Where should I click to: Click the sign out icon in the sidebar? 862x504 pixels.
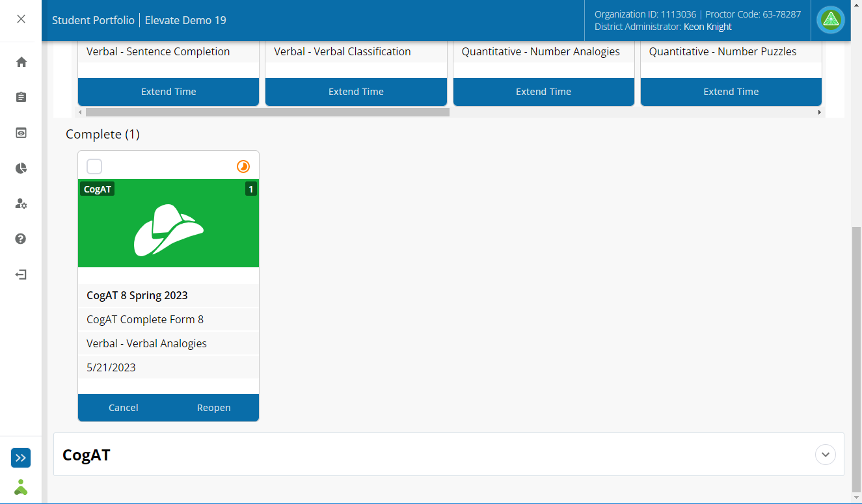21,274
